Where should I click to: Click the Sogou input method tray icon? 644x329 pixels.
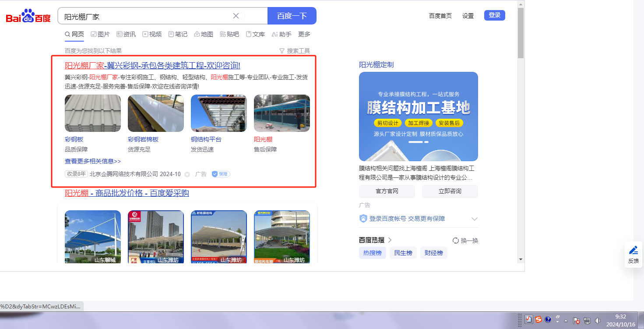point(538,319)
